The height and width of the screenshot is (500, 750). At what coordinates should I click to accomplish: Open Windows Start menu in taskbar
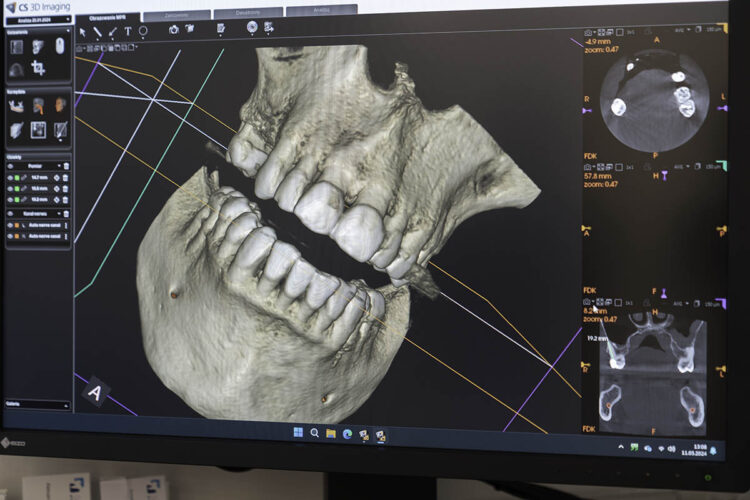click(x=297, y=433)
